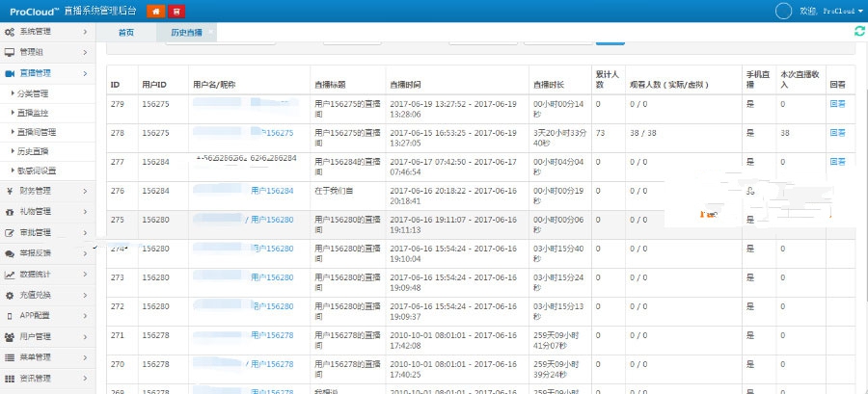Click the 管理组 monitor icon
Image resolution: width=868 pixels, height=394 pixels.
(x=10, y=52)
